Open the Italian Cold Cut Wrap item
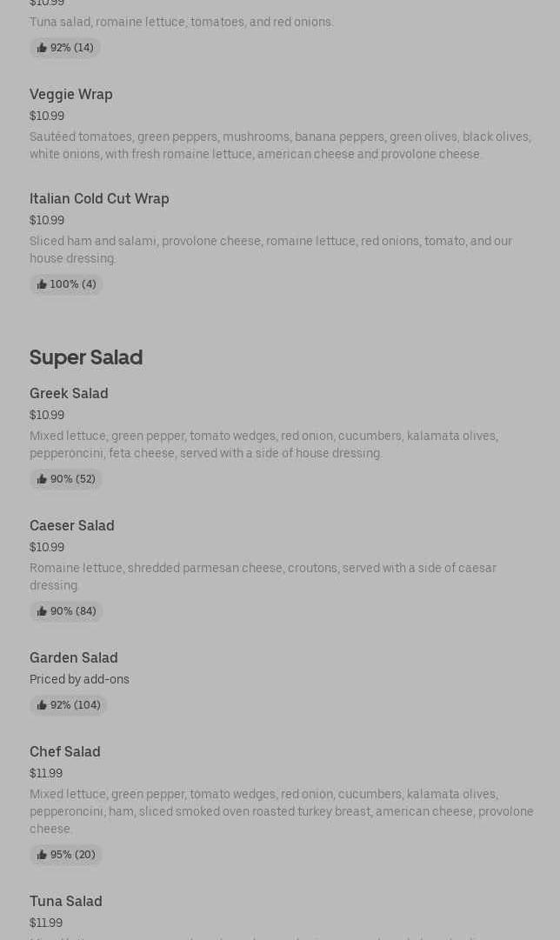The width and height of the screenshot is (560, 940). point(99,198)
